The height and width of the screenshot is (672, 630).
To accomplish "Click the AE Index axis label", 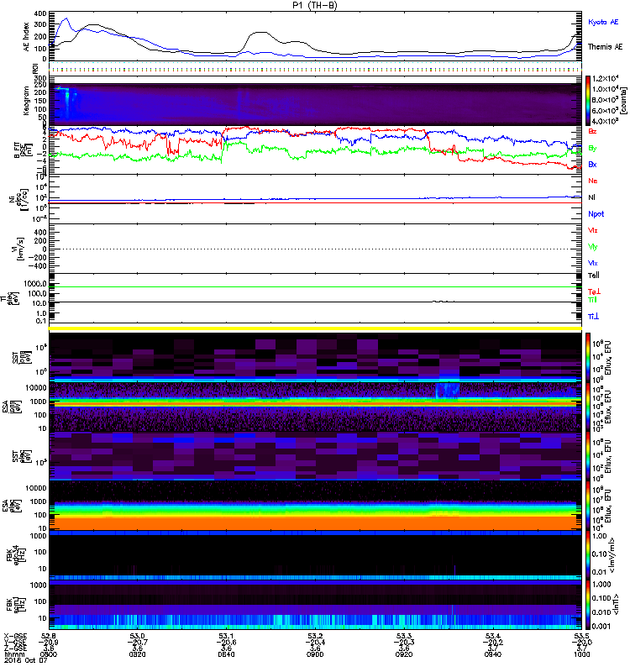I will point(27,37).
